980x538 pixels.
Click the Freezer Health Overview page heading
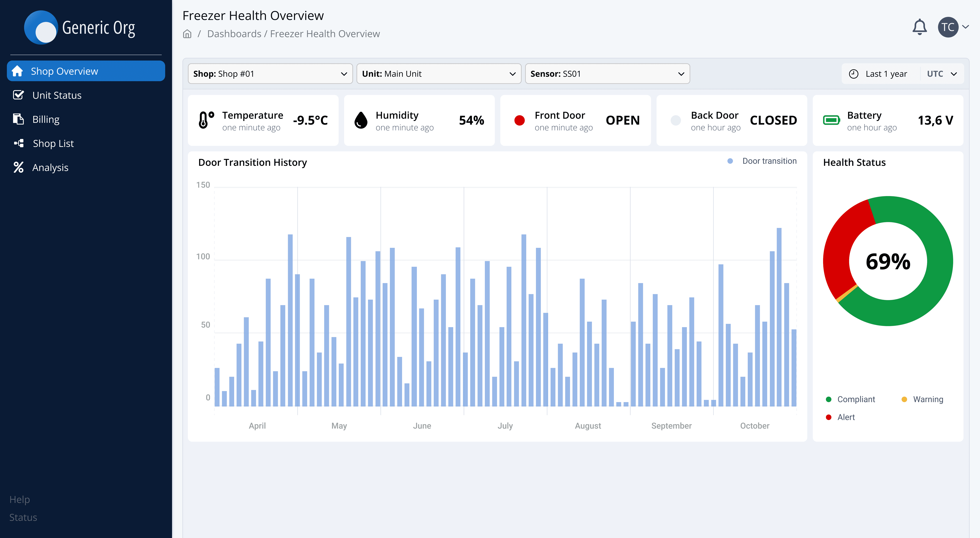pos(253,16)
